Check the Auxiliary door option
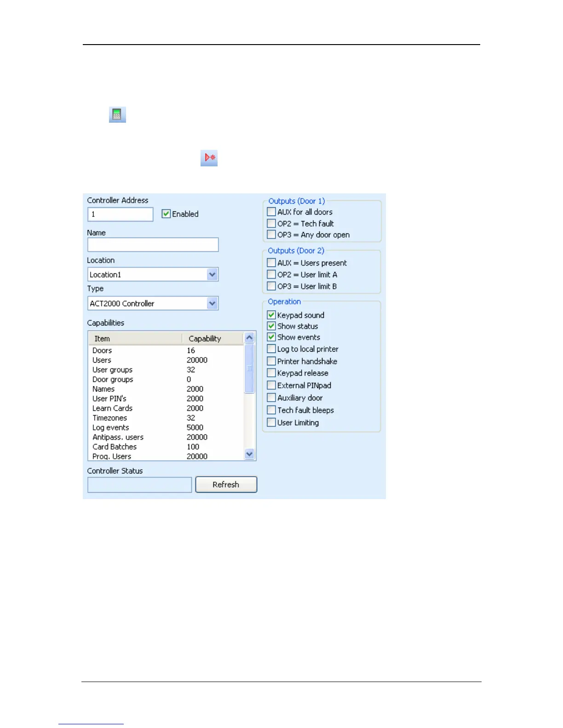563x728 pixels. [271, 398]
